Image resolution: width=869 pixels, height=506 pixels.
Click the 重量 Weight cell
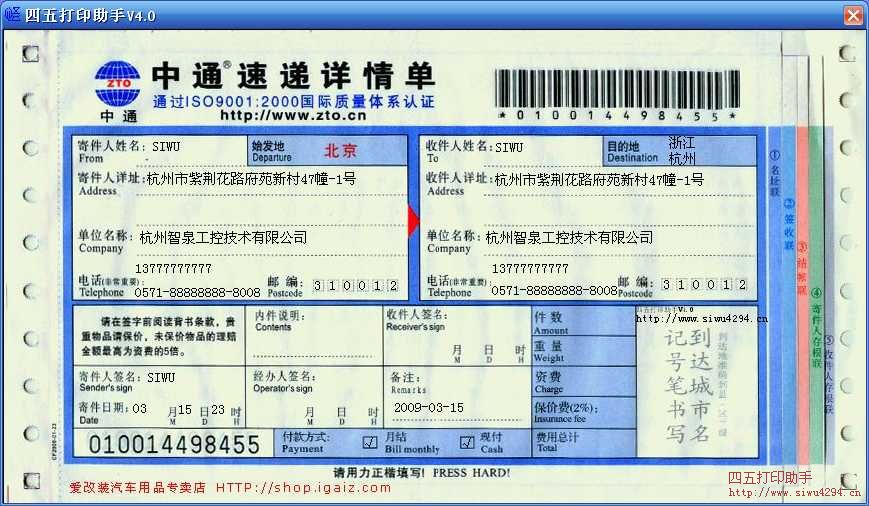click(x=584, y=351)
